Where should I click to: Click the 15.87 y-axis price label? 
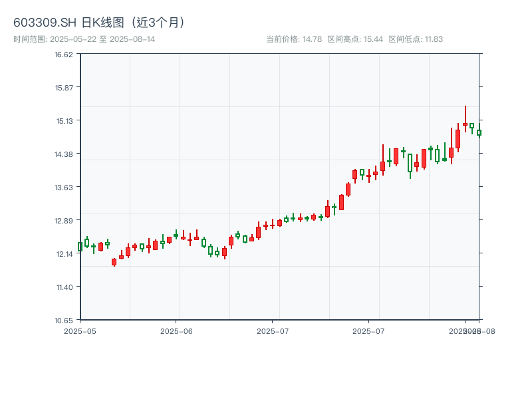64,88
